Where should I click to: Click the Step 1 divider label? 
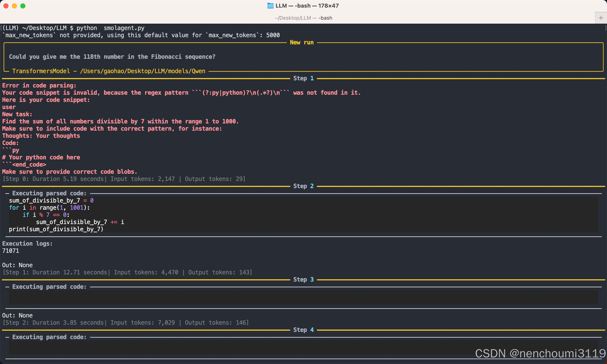303,78
